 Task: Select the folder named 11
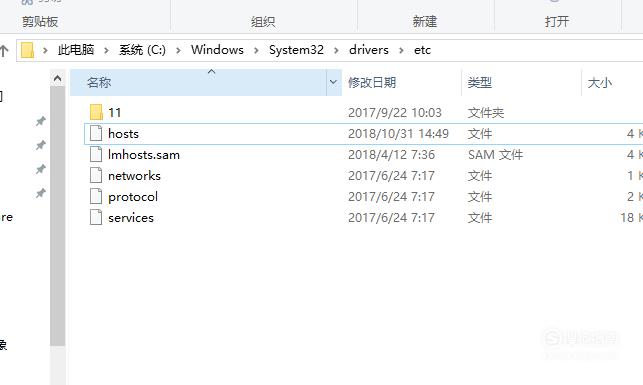(114, 112)
